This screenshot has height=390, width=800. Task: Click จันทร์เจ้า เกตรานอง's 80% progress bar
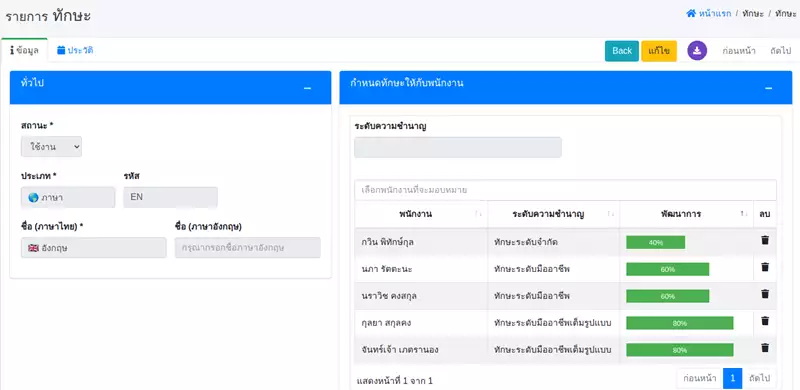(680, 350)
